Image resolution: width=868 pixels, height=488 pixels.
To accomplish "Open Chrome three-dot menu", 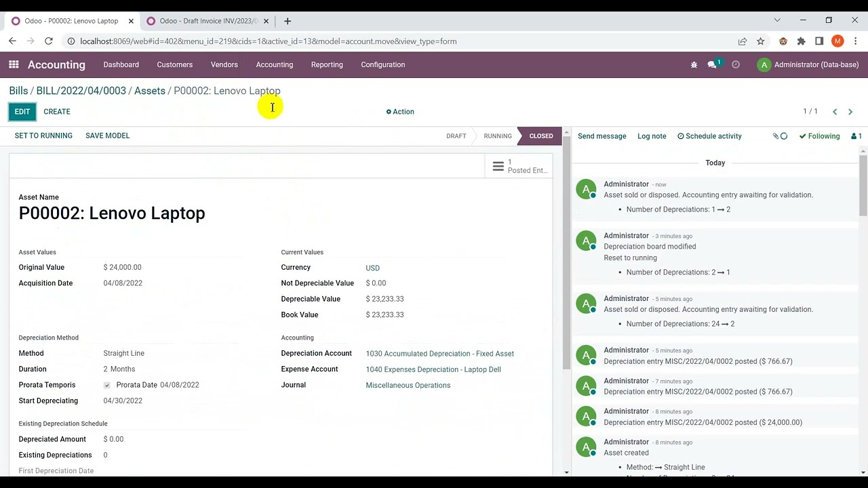I will (856, 41).
